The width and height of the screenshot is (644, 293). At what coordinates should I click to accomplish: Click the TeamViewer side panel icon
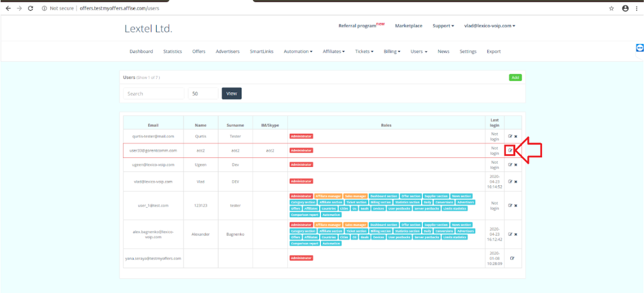(640, 48)
